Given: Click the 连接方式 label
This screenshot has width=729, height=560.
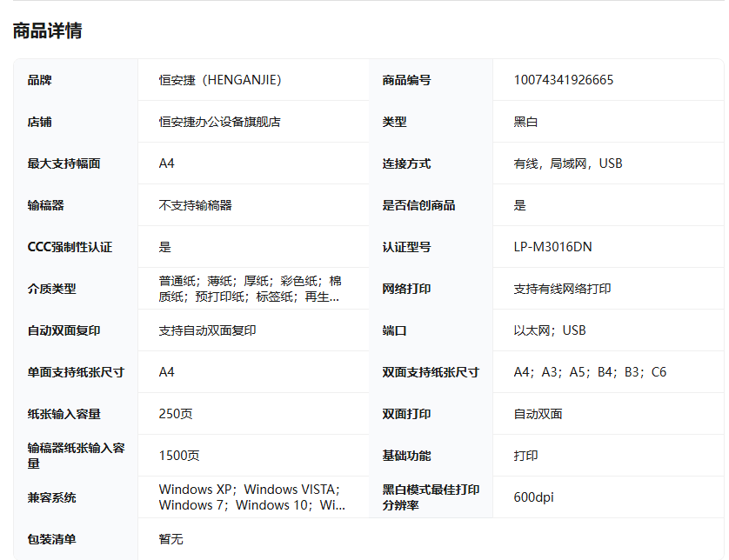Looking at the screenshot, I should coord(406,163).
